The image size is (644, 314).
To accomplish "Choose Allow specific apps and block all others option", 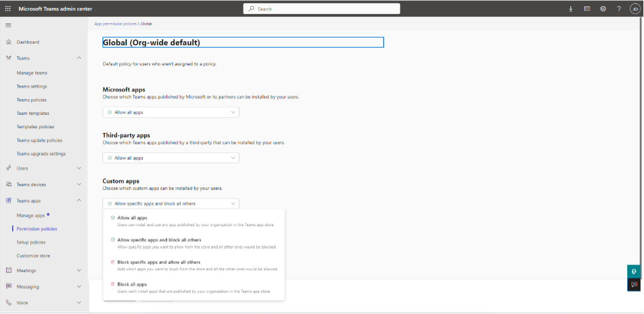I will [194, 243].
